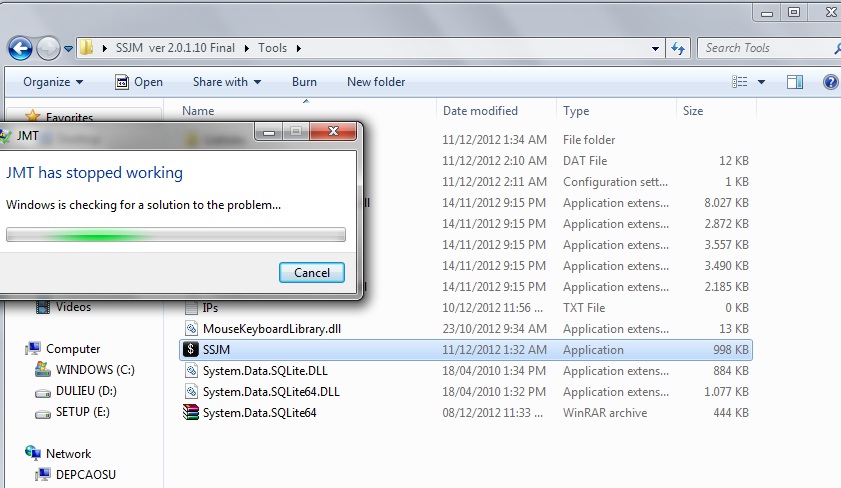The image size is (841, 488).
Task: Select System.Data.SQLite.DLL file
Action: 265,371
